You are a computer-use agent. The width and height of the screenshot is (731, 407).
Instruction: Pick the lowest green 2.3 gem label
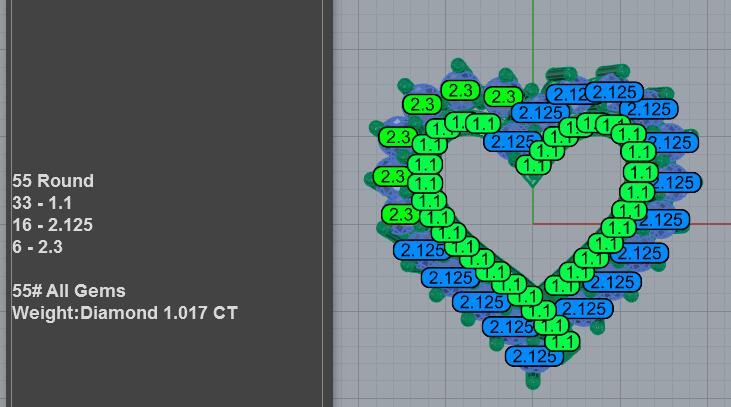pos(400,214)
